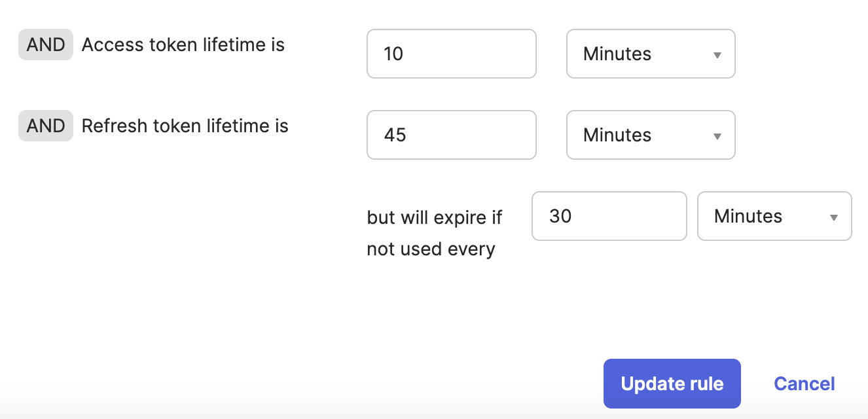Focus the refresh token lifetime field showing 45
This screenshot has width=868, height=419.
coord(451,135)
